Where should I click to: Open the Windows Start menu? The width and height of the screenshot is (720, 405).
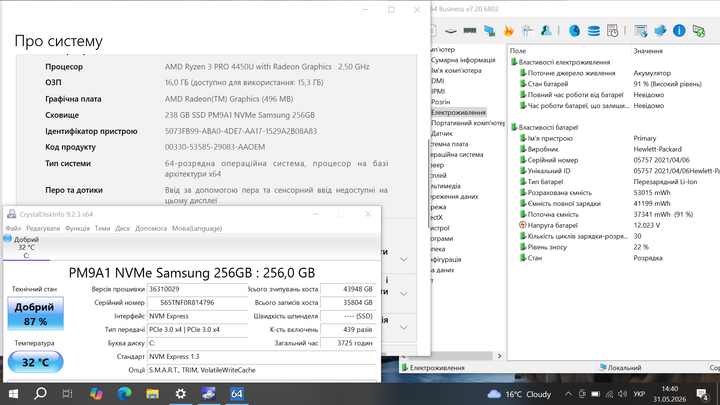point(13,394)
